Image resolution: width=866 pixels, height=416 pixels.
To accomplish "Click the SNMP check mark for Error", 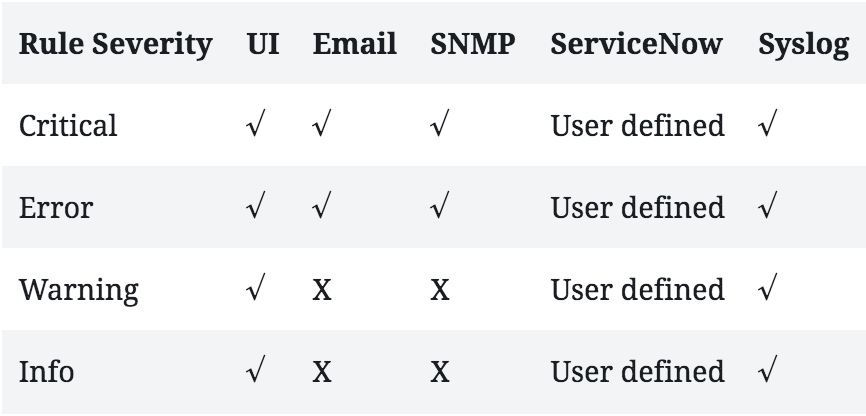I will coord(439,208).
